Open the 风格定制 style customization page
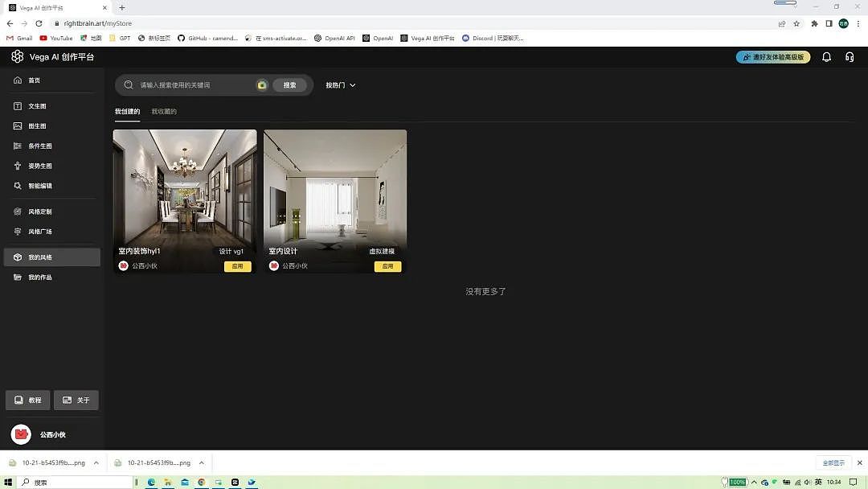This screenshot has height=489, width=868. pyautogui.click(x=39, y=211)
